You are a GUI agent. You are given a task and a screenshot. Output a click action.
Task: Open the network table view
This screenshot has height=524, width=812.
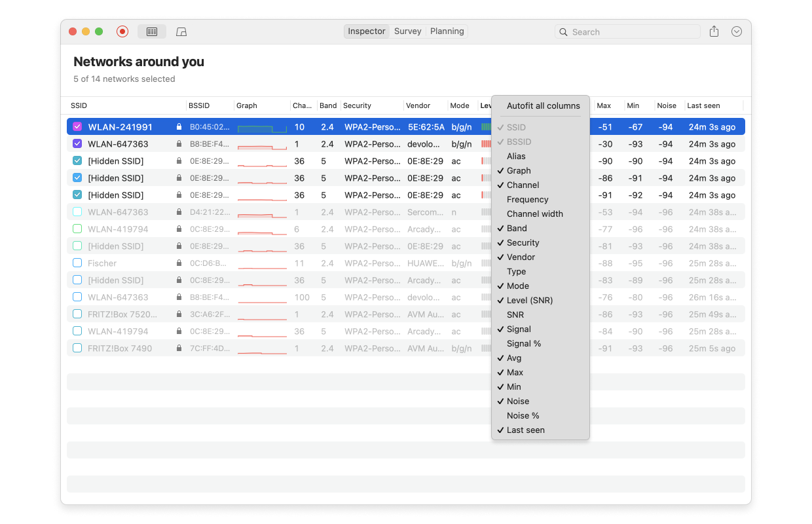151,31
